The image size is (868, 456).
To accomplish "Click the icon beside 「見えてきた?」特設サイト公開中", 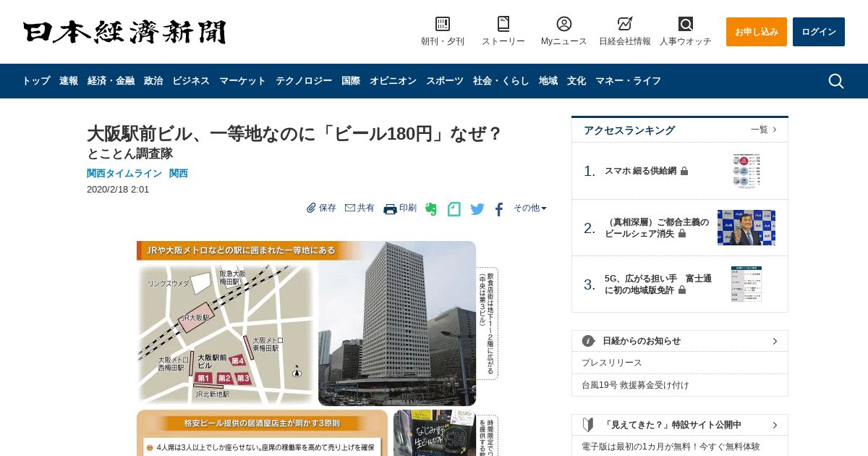I will 588,425.
